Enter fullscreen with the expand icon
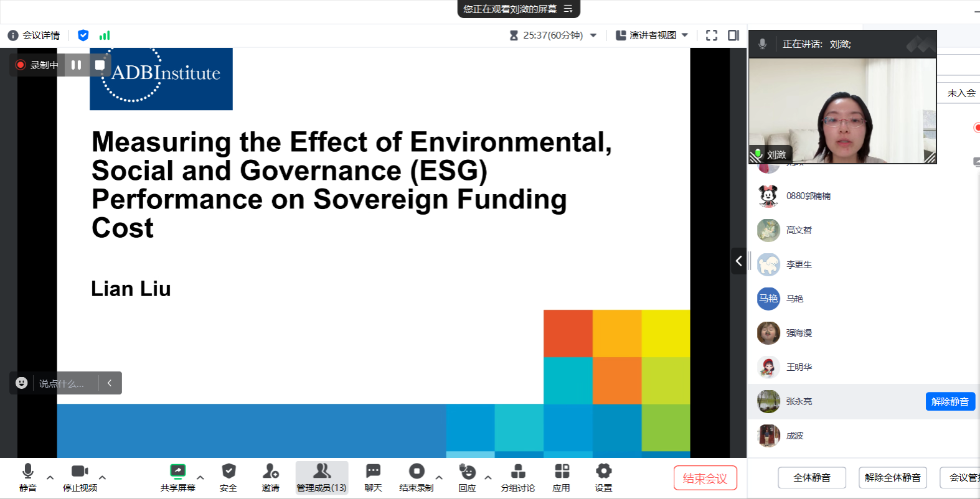The width and height of the screenshot is (980, 499). [712, 35]
